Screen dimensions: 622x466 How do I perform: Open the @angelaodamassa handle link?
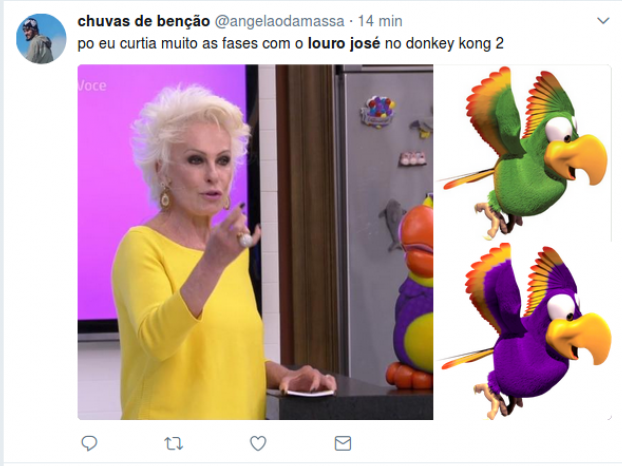coord(279,21)
